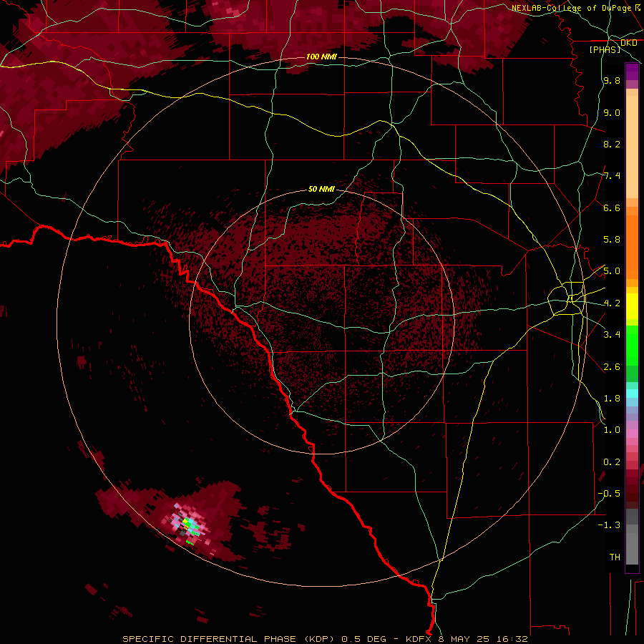
Task: Select the -1.3 value on the scale
Action: 610,526
